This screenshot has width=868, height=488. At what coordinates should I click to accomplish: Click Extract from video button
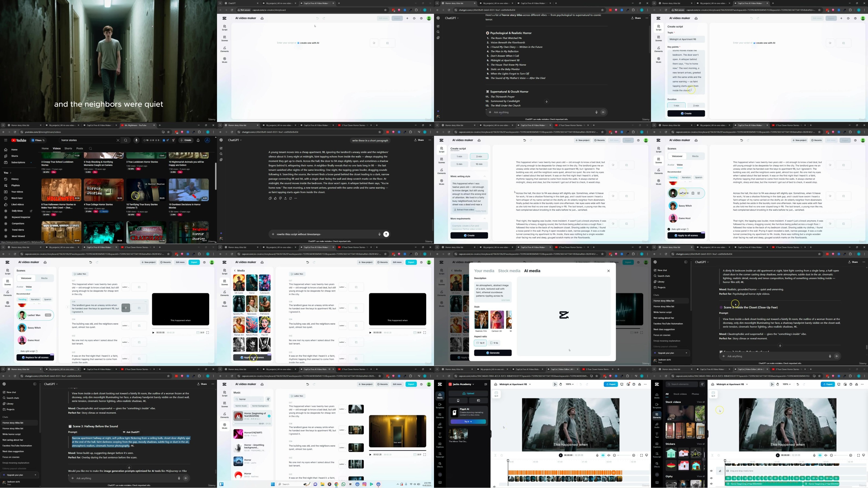pyautogui.click(x=464, y=210)
